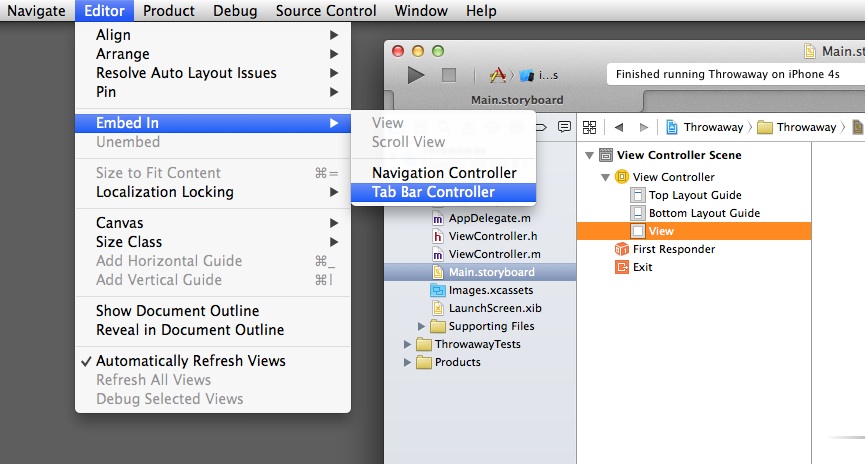Open ViewController.m file
The height and width of the screenshot is (464, 865).
tap(494, 254)
